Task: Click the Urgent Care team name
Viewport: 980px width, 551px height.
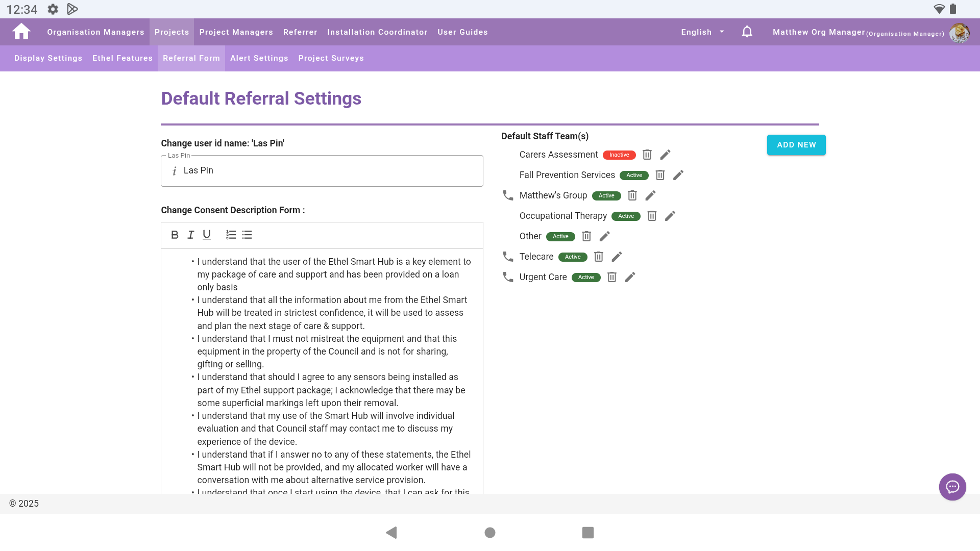Action: click(543, 277)
